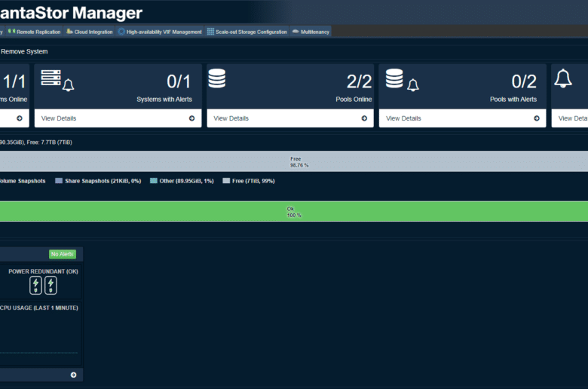Viewport: 588px width, 389px height.
Task: Click the Scale-out Storage grid icon
Action: 210,32
